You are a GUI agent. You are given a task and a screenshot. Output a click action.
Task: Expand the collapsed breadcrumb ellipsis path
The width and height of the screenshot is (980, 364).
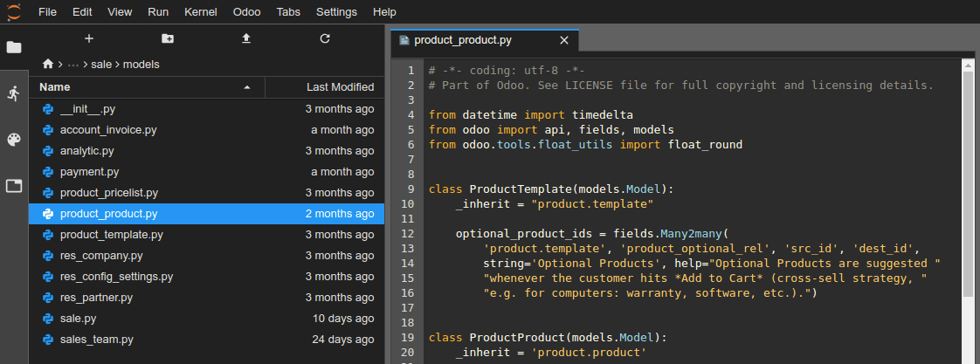click(74, 65)
